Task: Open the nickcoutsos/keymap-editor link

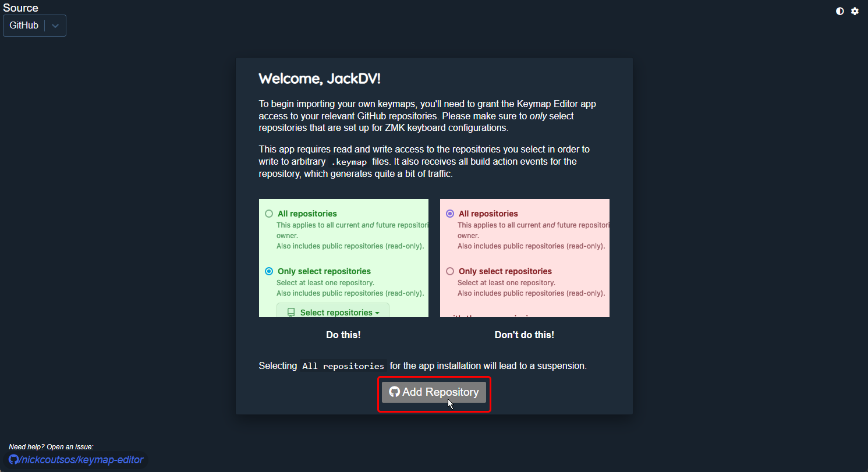Action: tap(81, 460)
